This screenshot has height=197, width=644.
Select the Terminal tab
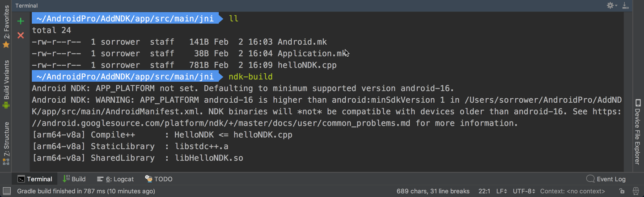[35, 179]
